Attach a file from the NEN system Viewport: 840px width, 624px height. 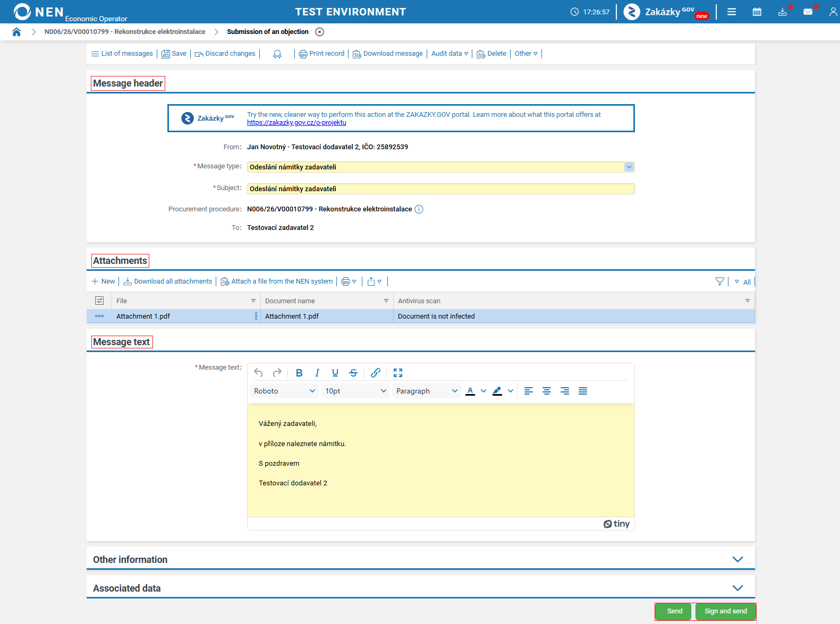point(277,281)
